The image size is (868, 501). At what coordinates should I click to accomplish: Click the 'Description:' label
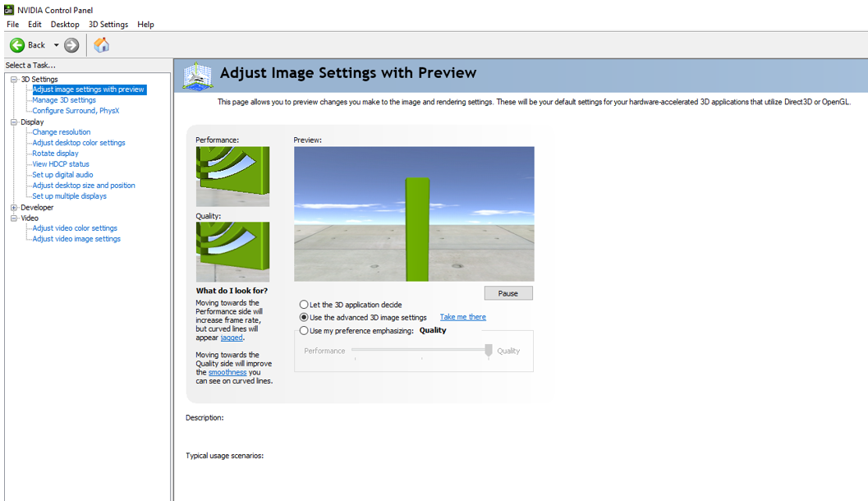[204, 417]
